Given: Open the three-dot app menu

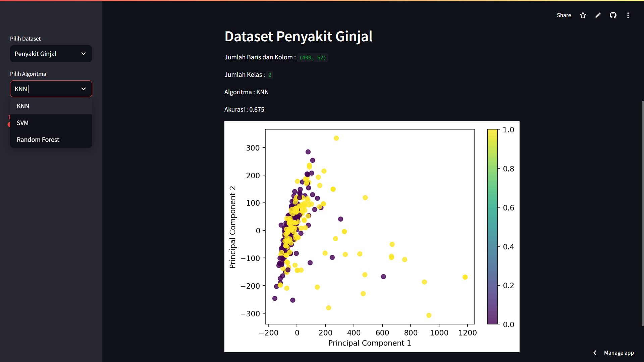Looking at the screenshot, I should coord(628,15).
